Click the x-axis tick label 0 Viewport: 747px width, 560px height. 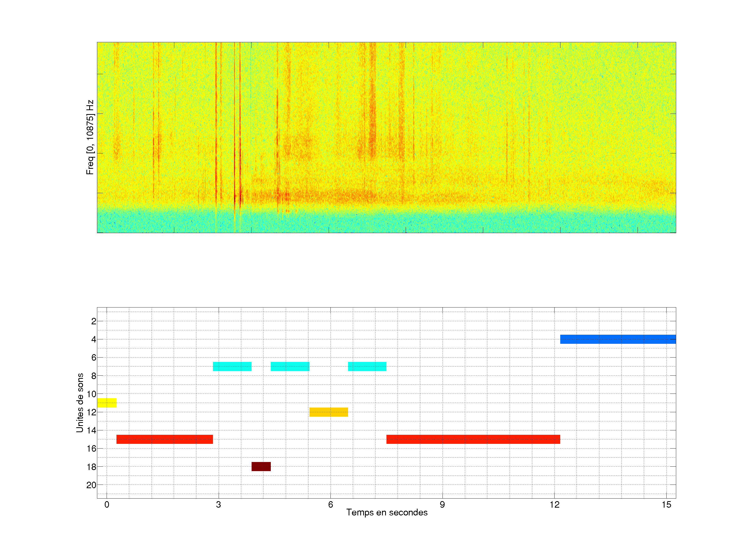107,505
